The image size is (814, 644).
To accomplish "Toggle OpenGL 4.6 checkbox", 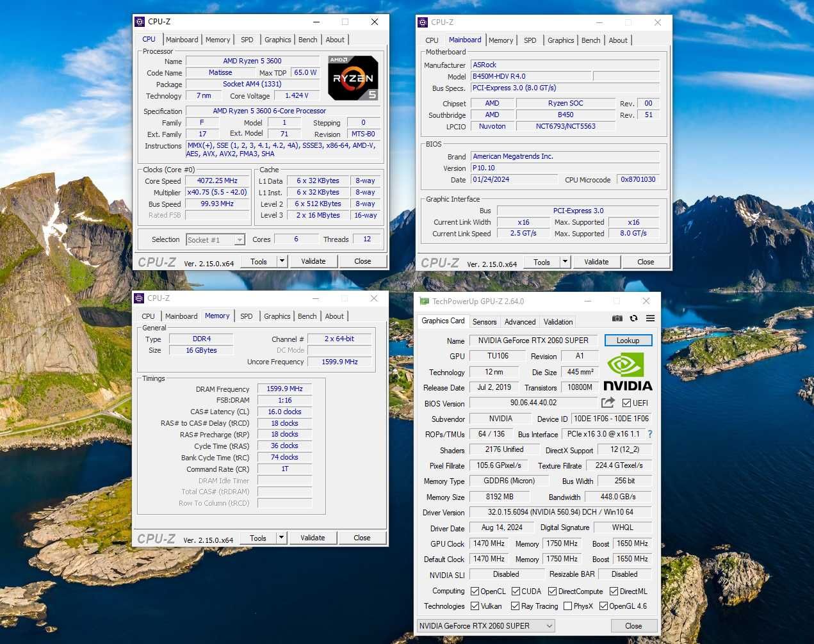I will 603,606.
